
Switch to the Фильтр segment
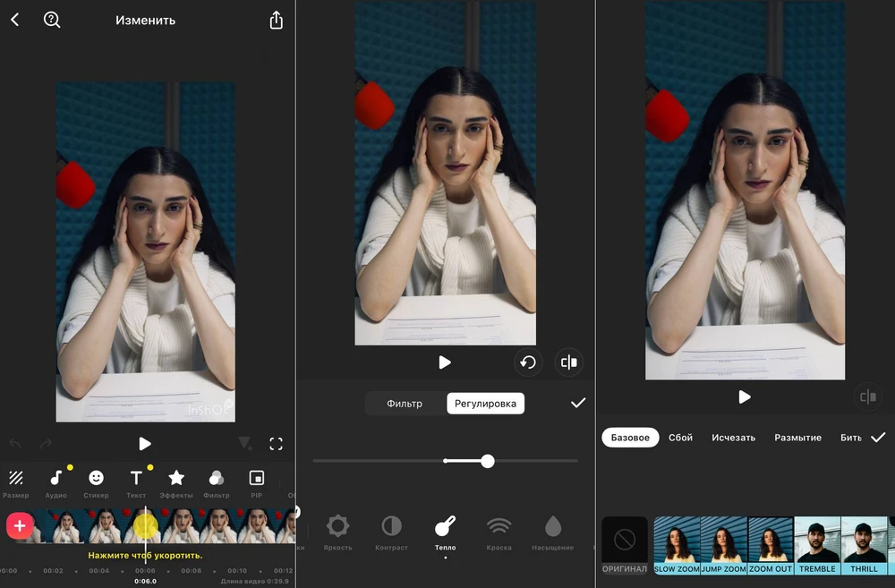pyautogui.click(x=405, y=404)
